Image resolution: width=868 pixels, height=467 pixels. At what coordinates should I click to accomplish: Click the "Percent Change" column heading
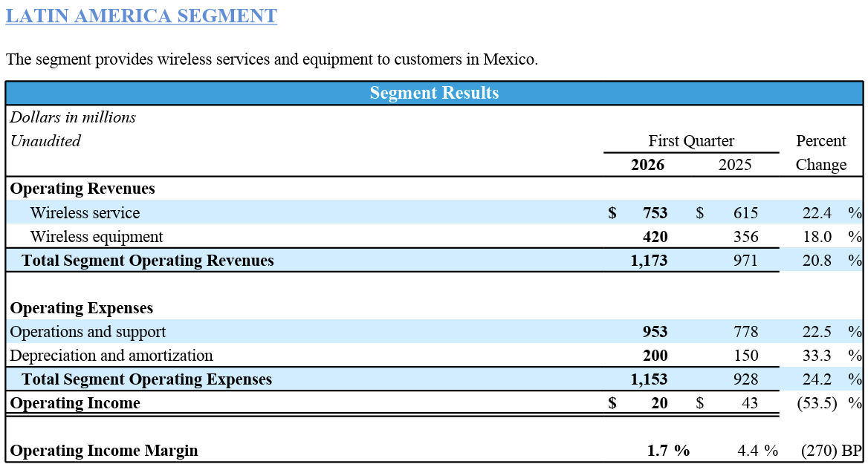(x=821, y=152)
